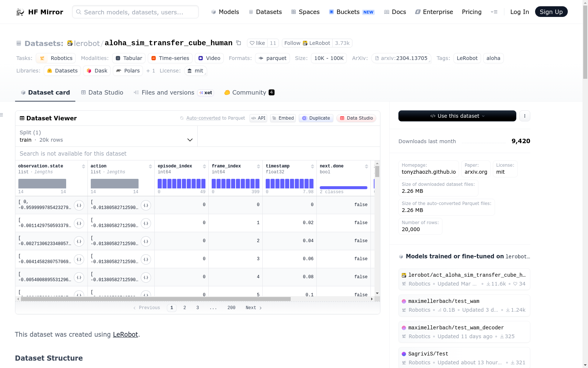Sort by the timestamp column
The height and width of the screenshot is (368, 588).
(x=312, y=166)
